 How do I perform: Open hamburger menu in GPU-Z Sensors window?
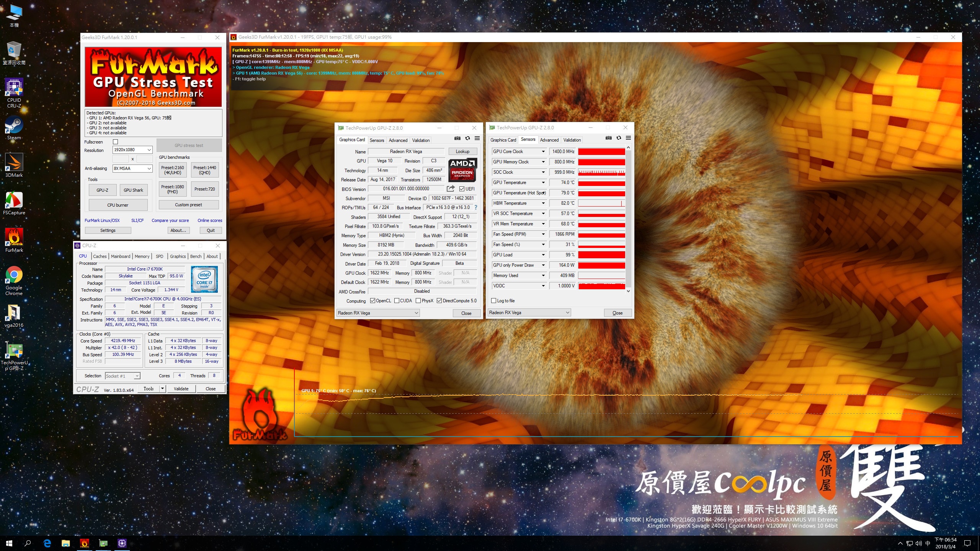[628, 138]
